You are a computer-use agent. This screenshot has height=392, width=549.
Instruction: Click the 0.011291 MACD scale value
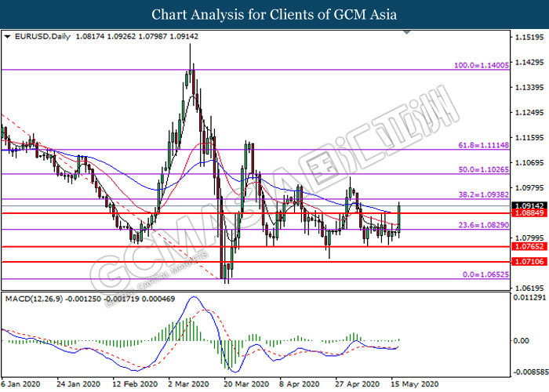click(527, 299)
